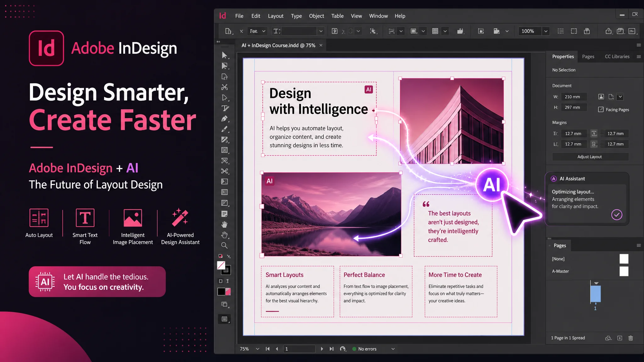Open the 75% zoom dropdown in the status bar

pyautogui.click(x=258, y=349)
